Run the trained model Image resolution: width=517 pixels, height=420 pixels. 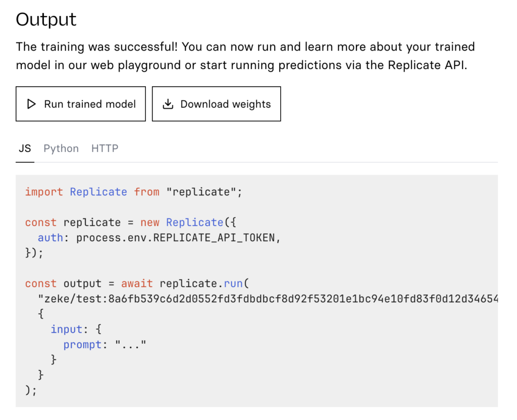coord(81,104)
